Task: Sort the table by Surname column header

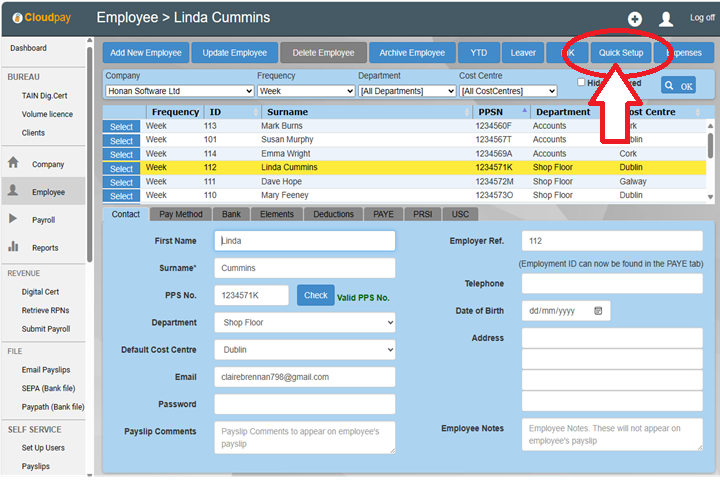Action: 286,112
